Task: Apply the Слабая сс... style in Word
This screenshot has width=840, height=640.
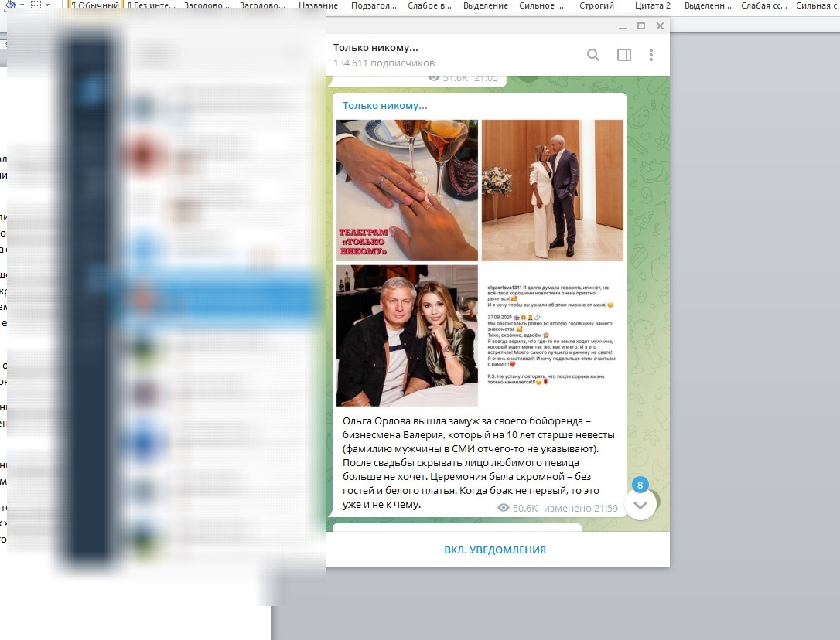Action: tap(764, 5)
